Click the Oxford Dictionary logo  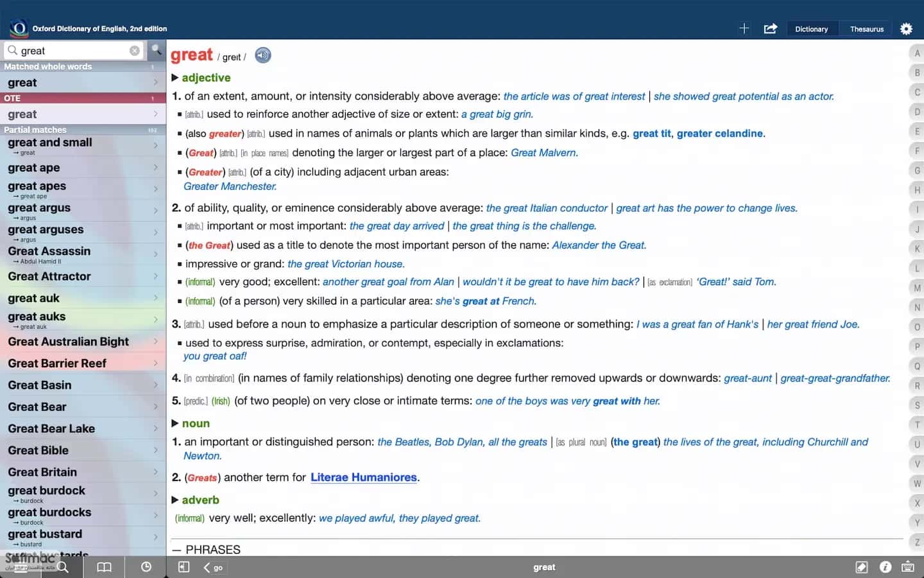pos(19,28)
